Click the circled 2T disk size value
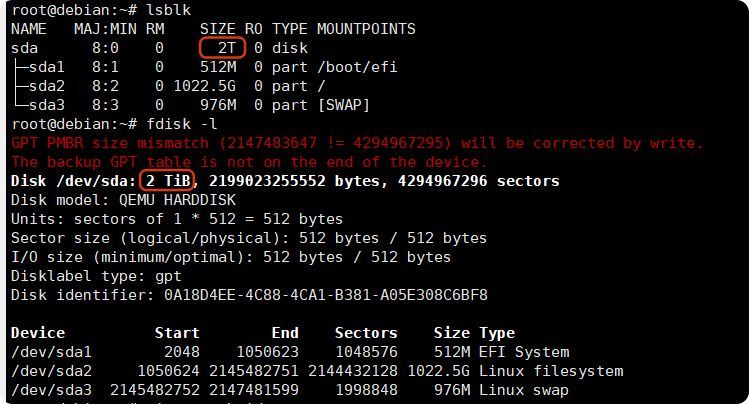749x404 pixels. point(223,48)
